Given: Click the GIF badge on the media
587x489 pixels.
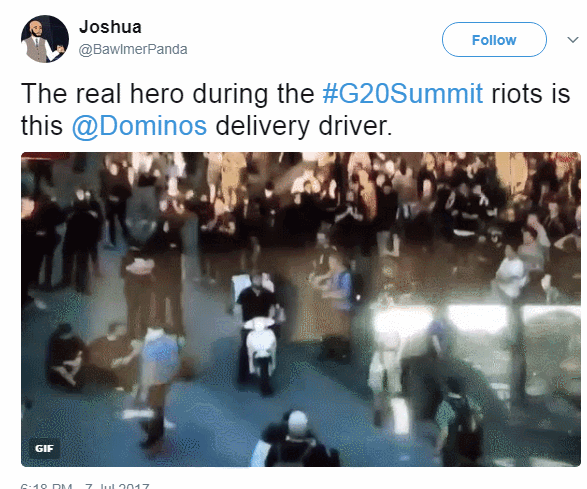Looking at the screenshot, I should click(44, 448).
